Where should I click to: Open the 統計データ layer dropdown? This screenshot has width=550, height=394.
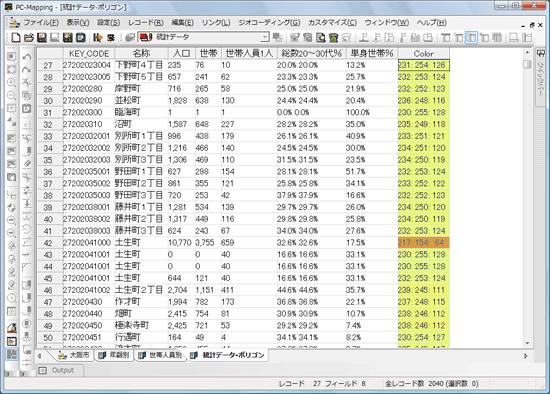point(203,37)
